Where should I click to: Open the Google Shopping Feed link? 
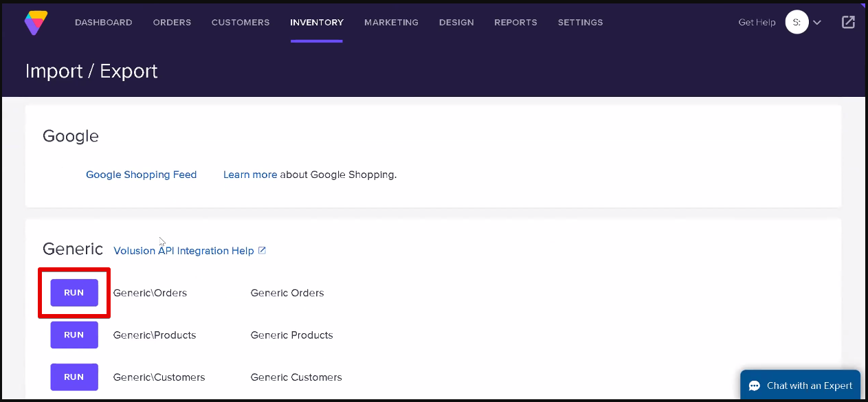pos(141,175)
